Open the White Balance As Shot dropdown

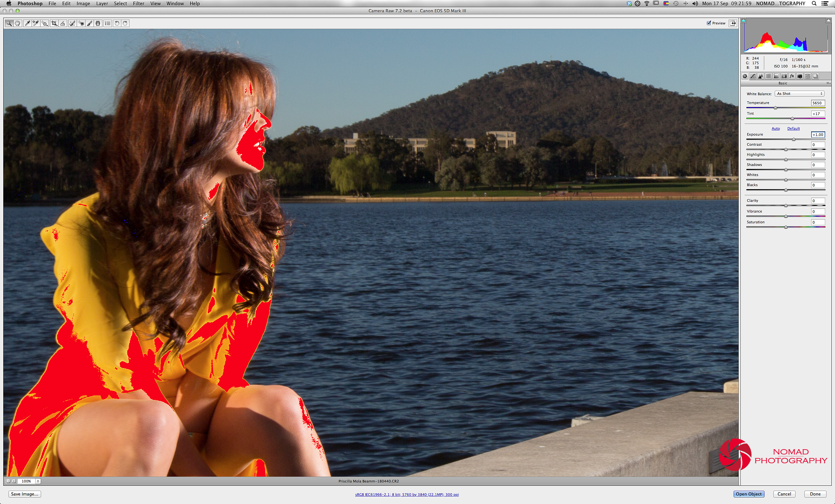point(799,94)
